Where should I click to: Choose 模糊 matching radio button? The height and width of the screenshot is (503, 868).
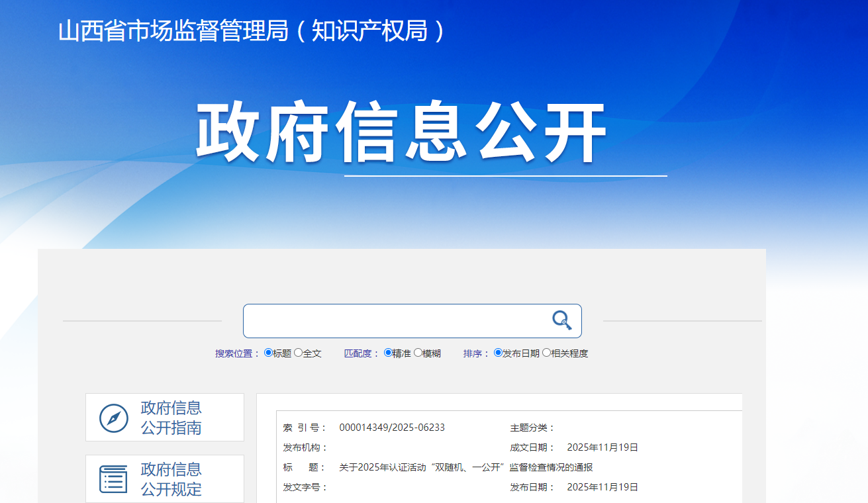tap(418, 353)
